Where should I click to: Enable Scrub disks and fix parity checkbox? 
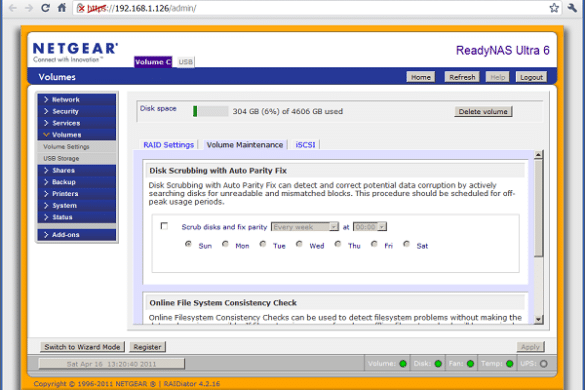[x=164, y=226]
